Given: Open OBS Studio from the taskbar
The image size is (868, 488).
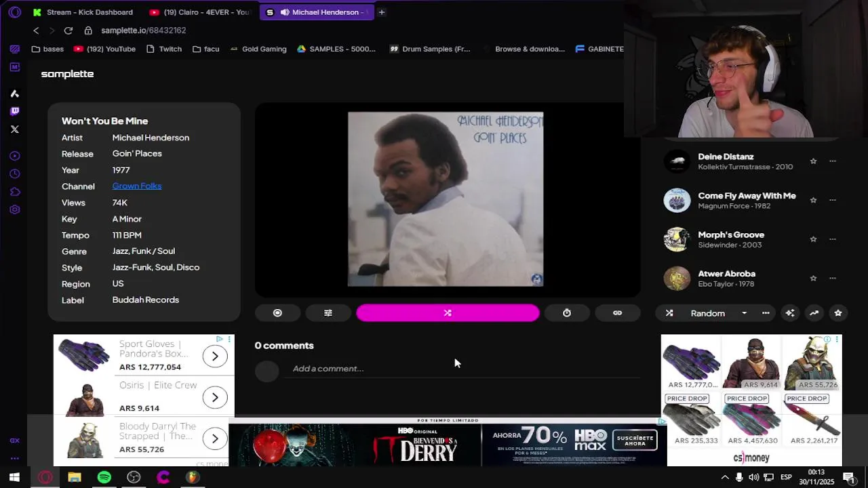Looking at the screenshot, I should tap(134, 477).
